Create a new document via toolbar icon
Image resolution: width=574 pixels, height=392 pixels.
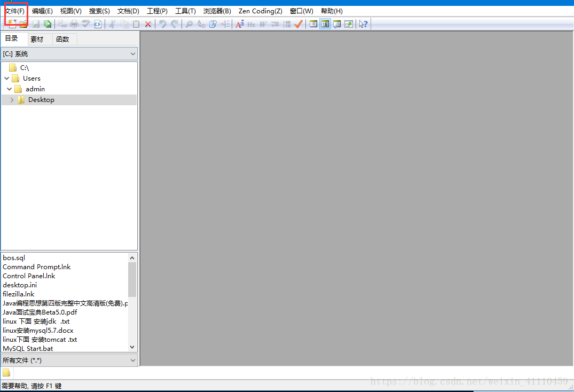click(12, 24)
